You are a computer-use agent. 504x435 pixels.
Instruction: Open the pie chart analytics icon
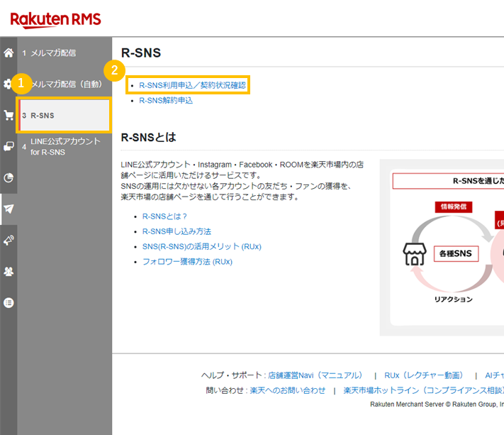point(9,177)
